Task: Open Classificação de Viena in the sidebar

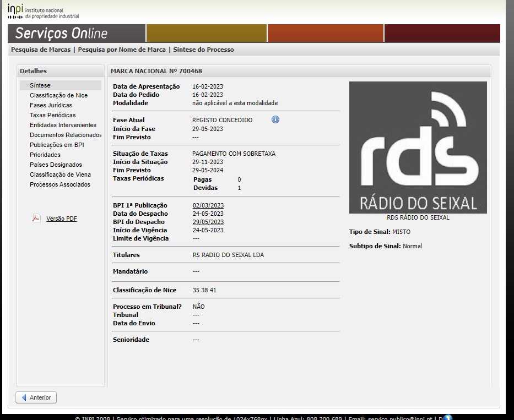Action: [x=60, y=174]
